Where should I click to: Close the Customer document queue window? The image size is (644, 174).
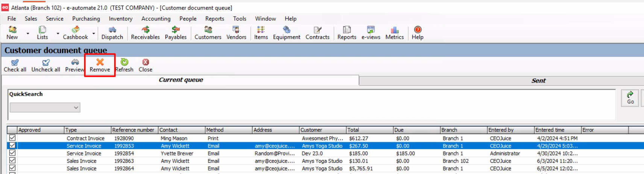click(146, 66)
